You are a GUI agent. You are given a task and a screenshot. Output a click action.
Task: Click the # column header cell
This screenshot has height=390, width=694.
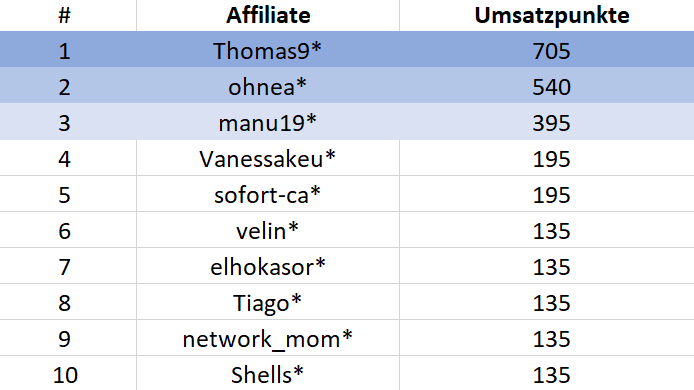[65, 15]
